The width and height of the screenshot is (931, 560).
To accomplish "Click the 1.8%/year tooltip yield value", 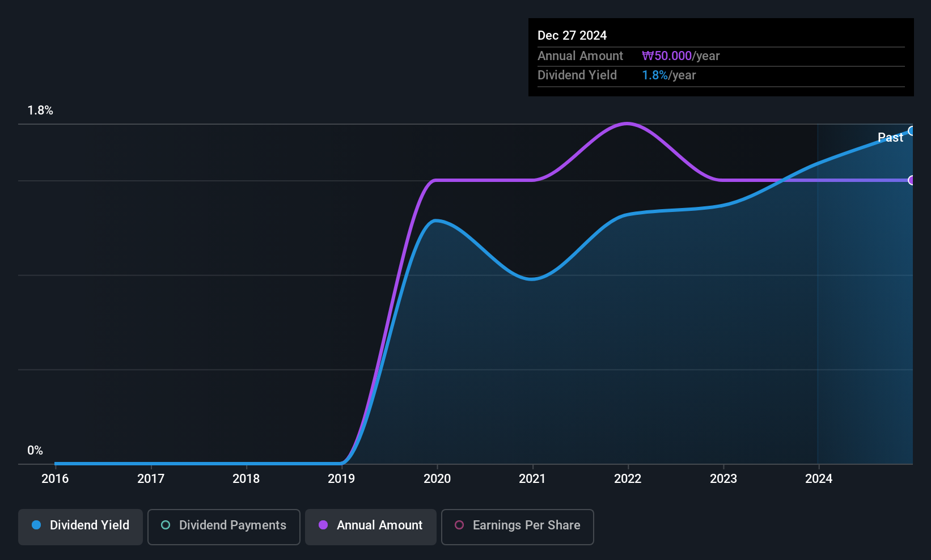I will 668,75.
